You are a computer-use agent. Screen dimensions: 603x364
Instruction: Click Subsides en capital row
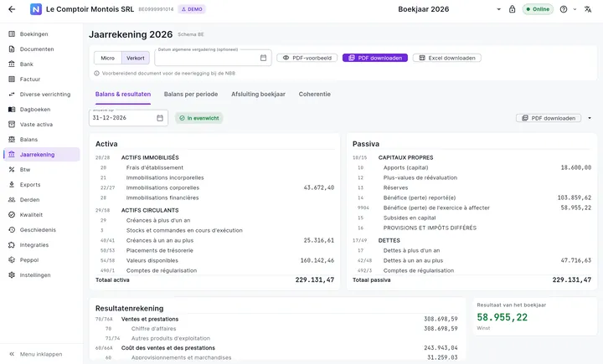pos(472,218)
